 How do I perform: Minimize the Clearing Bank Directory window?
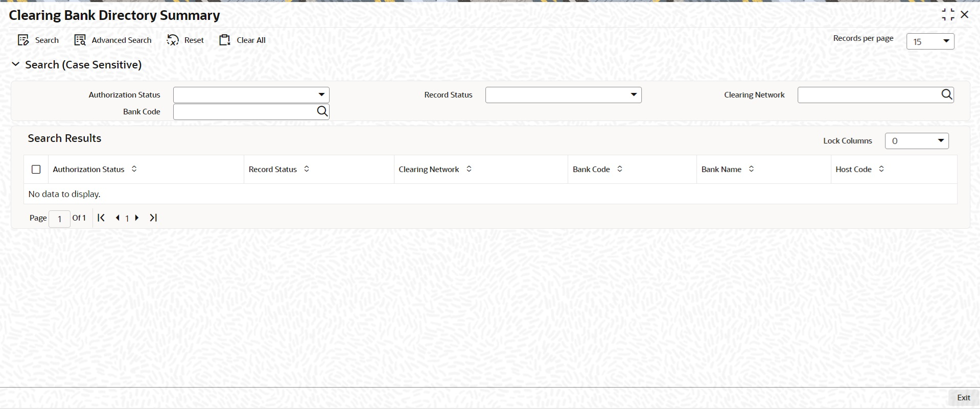pos(948,15)
